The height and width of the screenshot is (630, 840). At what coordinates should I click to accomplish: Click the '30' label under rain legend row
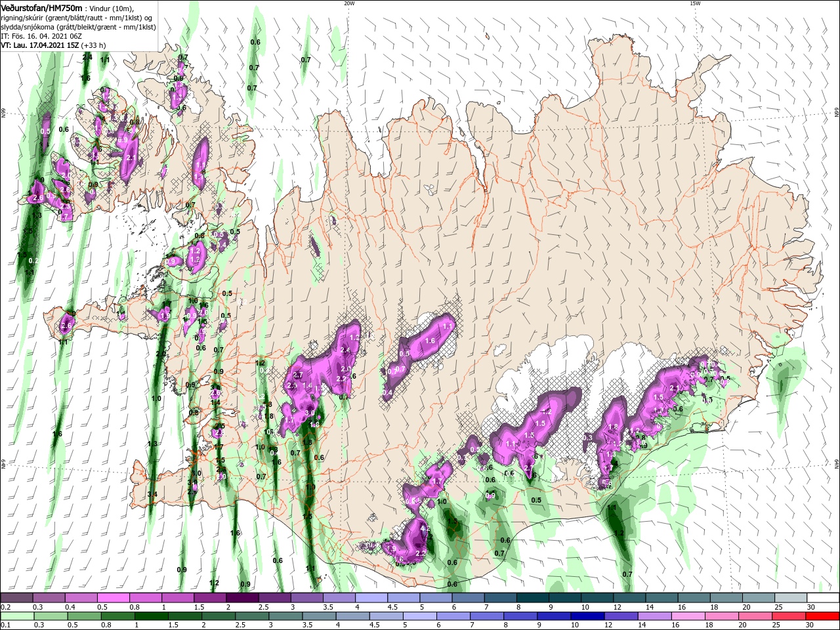click(x=811, y=625)
